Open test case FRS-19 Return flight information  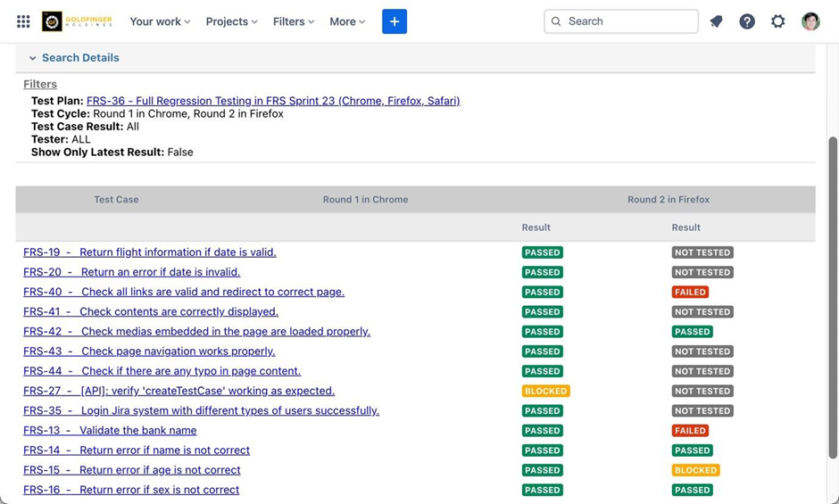point(150,252)
